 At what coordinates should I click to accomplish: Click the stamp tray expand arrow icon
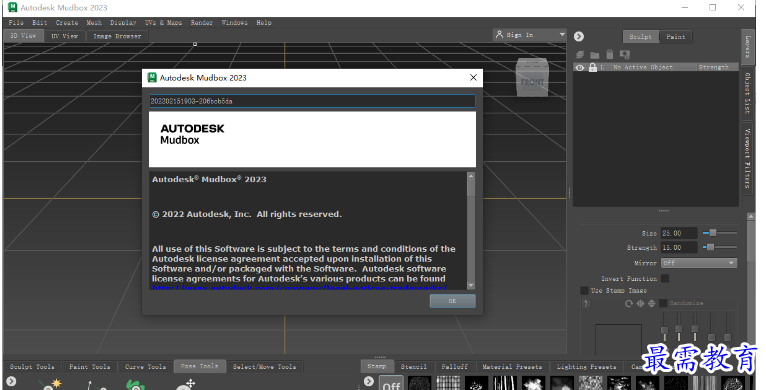369,381
